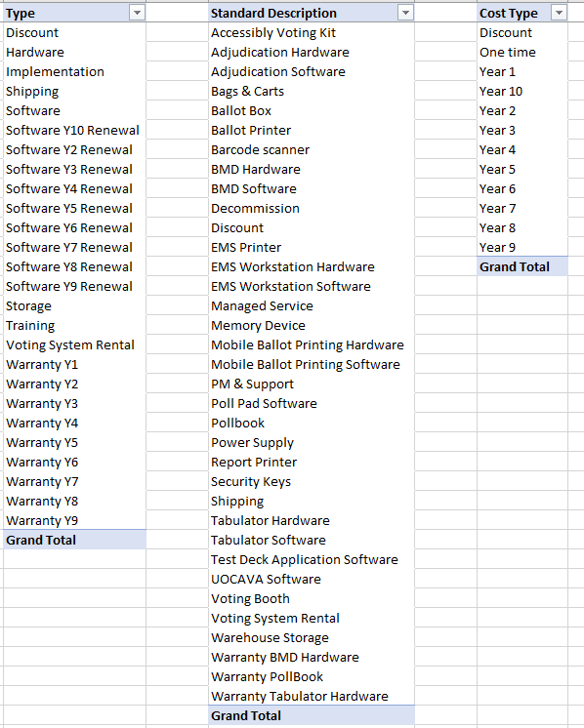Click the Poll Pad Software cell
This screenshot has height=728, width=584.
click(312, 403)
